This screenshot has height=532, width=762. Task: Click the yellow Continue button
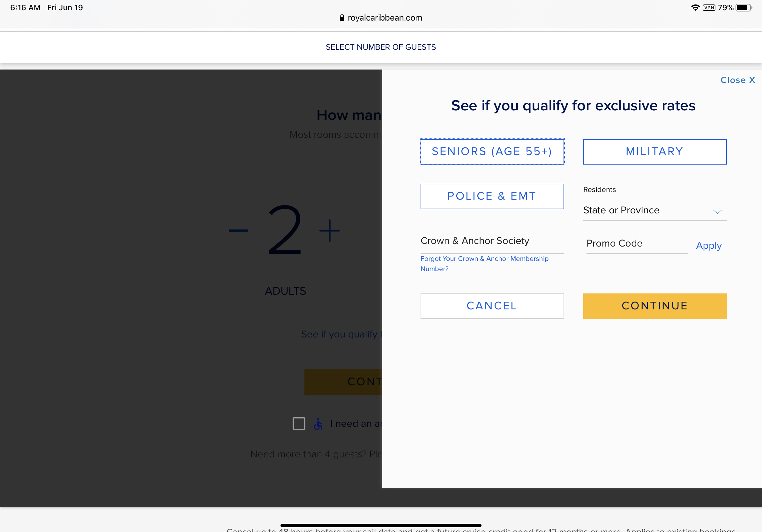pos(654,306)
